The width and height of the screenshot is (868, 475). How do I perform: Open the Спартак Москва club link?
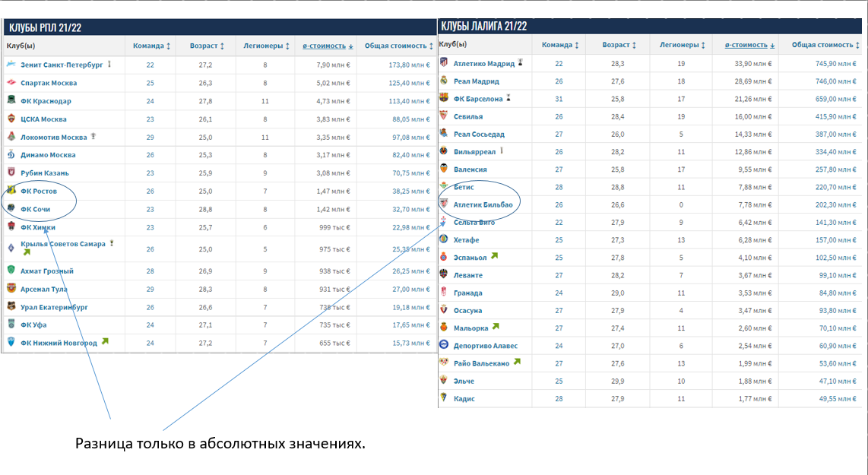click(49, 83)
